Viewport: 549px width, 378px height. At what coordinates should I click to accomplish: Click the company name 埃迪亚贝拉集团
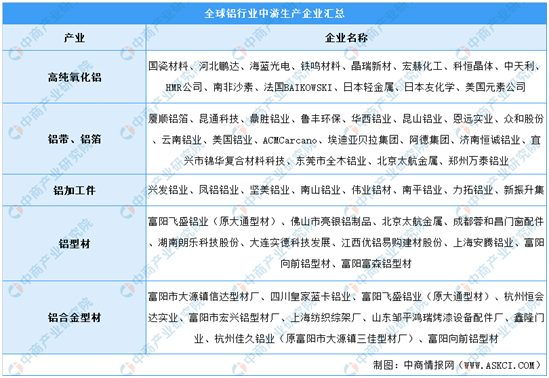tap(363, 140)
